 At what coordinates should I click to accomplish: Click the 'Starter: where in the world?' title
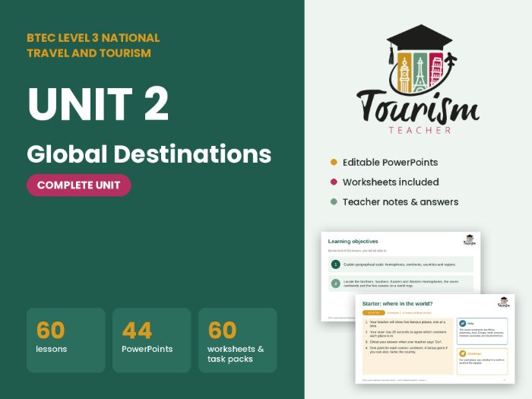pos(397,304)
